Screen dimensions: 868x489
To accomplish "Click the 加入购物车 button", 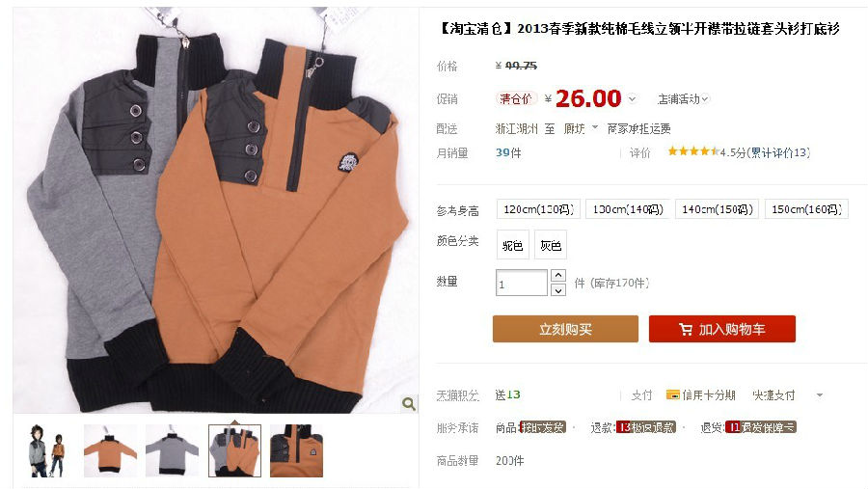I will tap(721, 329).
